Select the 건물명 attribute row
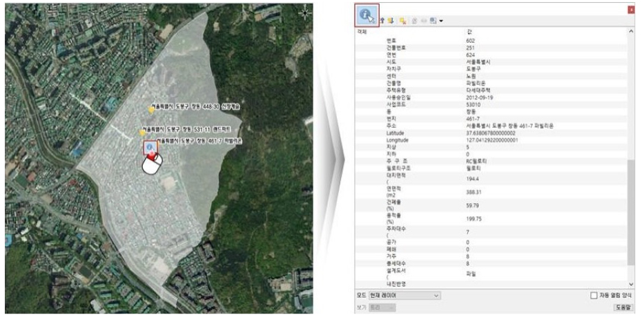Viewport: 644px width, 315px height. tap(491, 83)
